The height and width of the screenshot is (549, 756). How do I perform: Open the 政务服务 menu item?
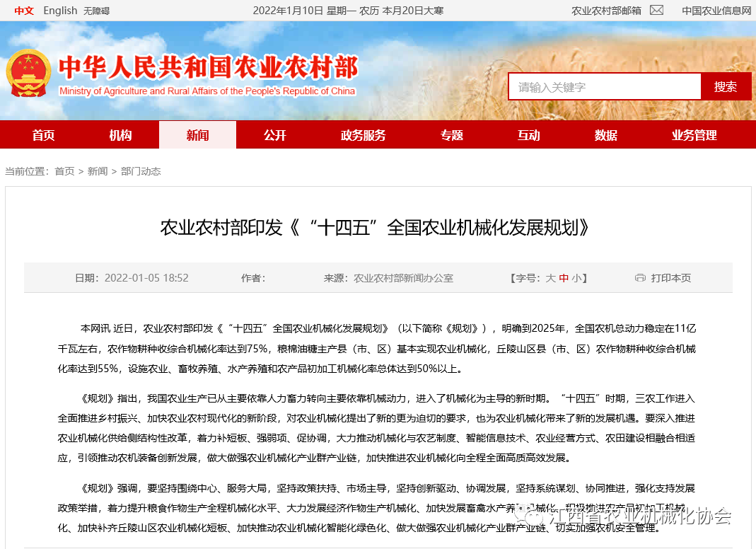click(363, 135)
